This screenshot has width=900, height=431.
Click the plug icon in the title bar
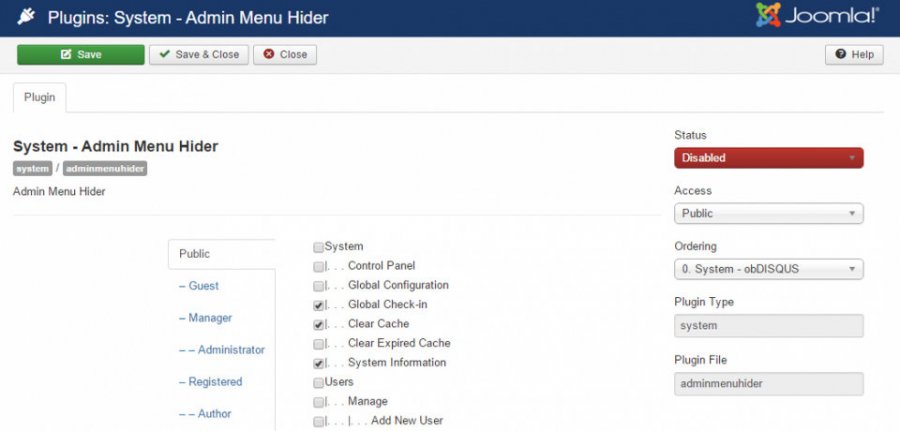(x=28, y=17)
